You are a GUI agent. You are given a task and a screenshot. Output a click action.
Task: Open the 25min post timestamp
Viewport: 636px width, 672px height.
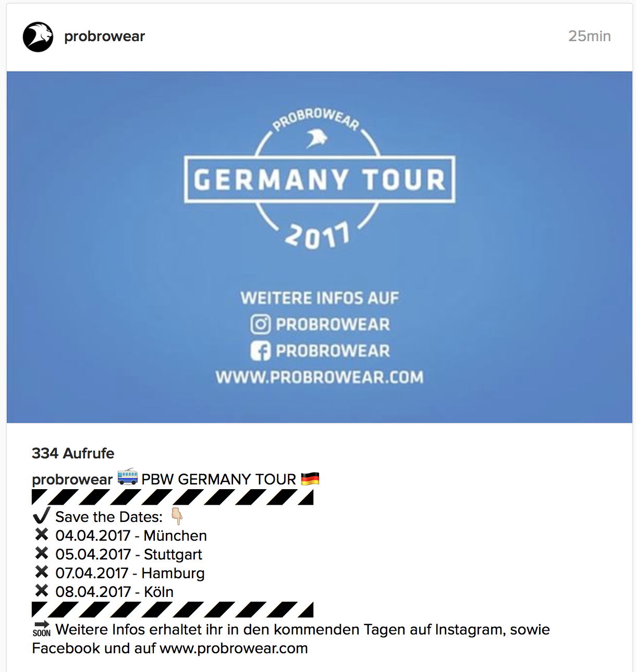589,36
